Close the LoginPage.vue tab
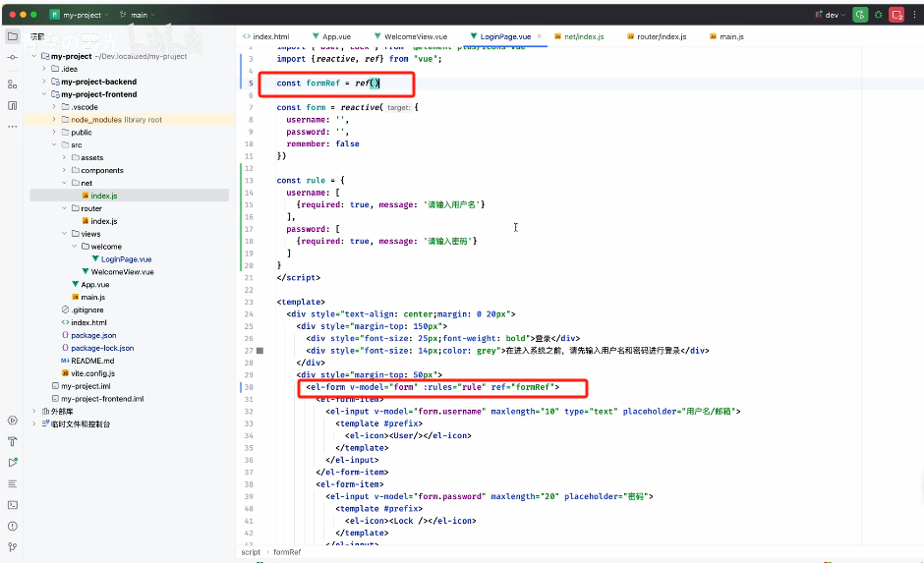Screen dimensions: 924x563 (x=540, y=36)
